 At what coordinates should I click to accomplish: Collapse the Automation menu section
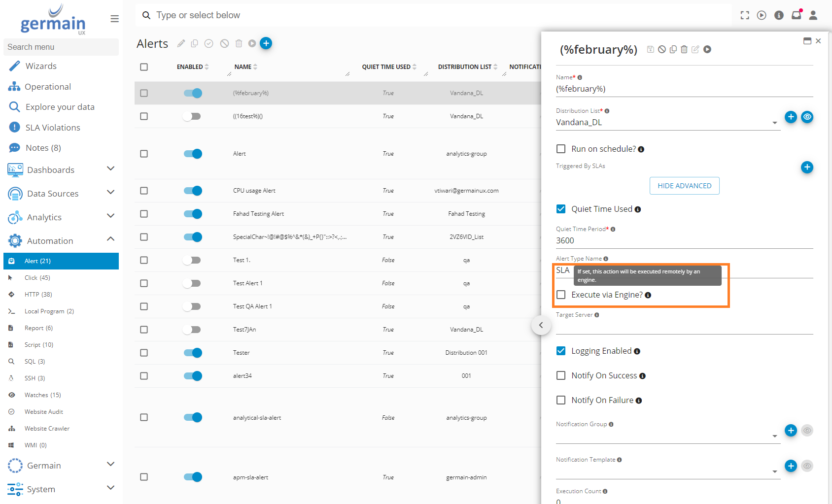[110, 239]
